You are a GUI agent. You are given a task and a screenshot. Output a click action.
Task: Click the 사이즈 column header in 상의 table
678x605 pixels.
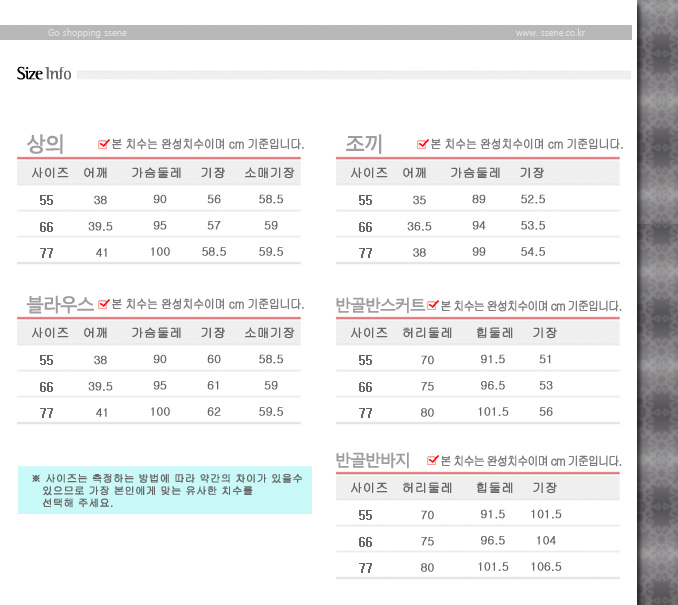pos(50,173)
